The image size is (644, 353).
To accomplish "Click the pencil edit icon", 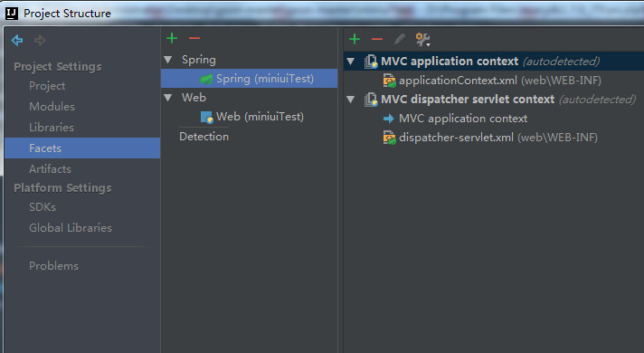I will click(400, 40).
